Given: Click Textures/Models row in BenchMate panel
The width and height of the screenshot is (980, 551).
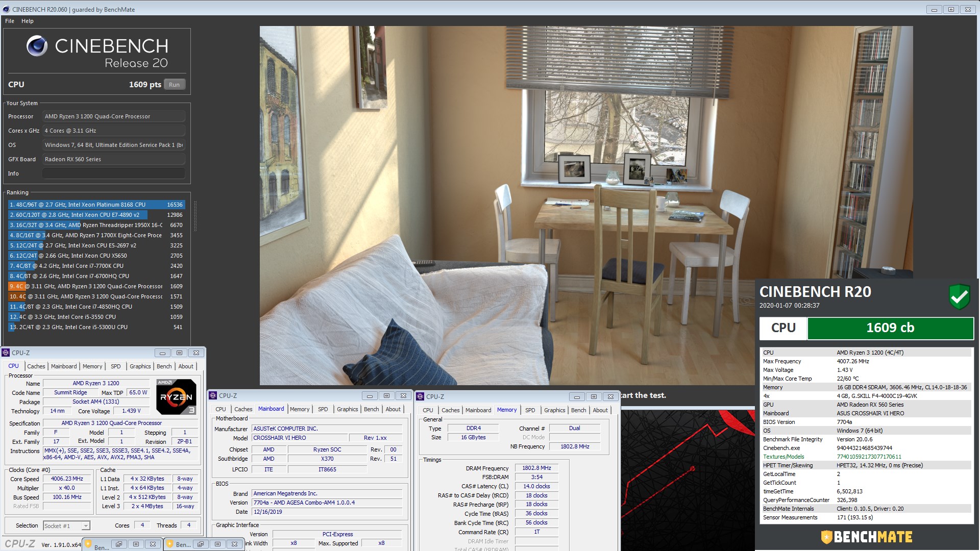Looking at the screenshot, I should point(866,457).
